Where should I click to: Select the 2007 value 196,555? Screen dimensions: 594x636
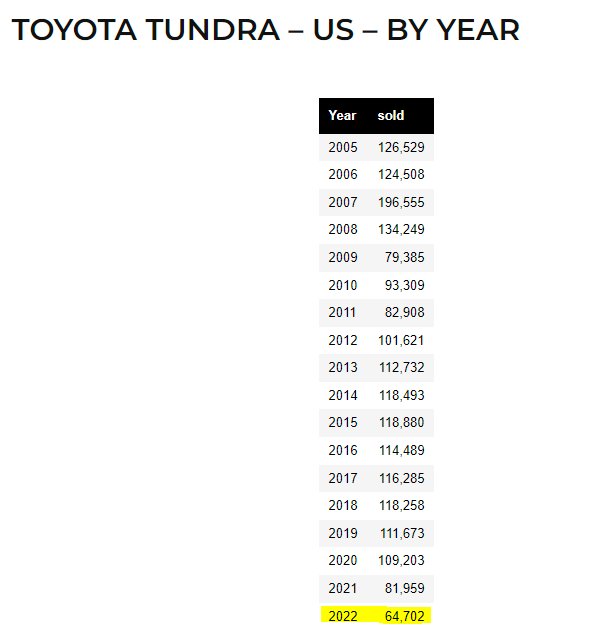[x=401, y=202]
